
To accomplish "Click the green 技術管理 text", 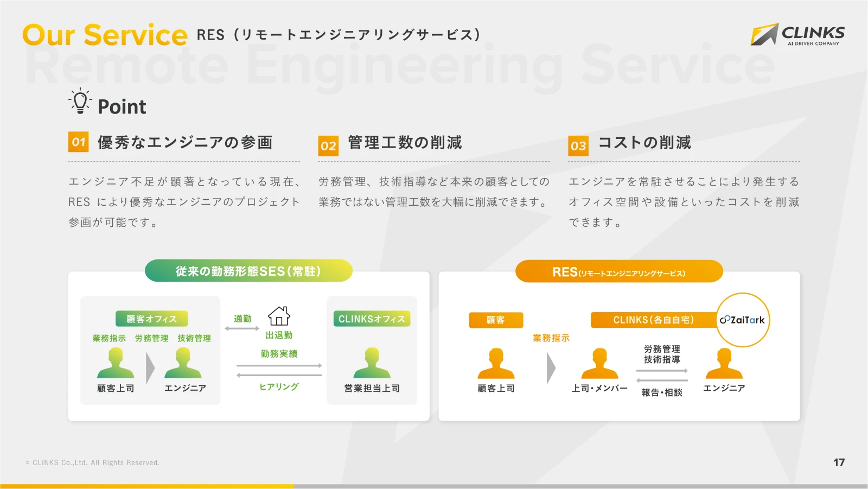I will pyautogui.click(x=194, y=338).
